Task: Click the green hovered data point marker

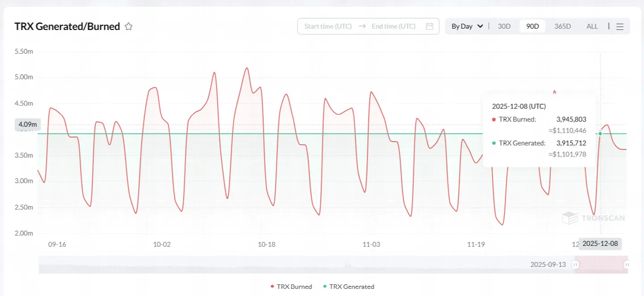Action: 600,133
